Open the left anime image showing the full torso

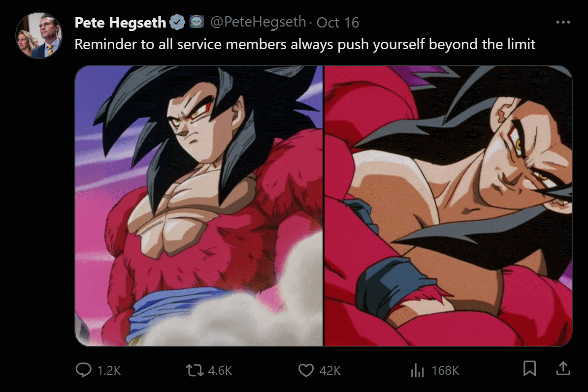[x=199, y=206]
